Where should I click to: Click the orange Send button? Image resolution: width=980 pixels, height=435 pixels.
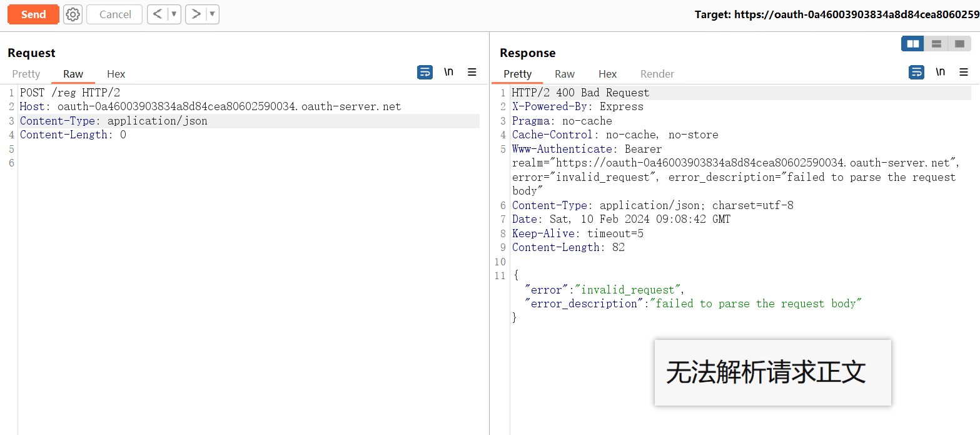coord(33,14)
